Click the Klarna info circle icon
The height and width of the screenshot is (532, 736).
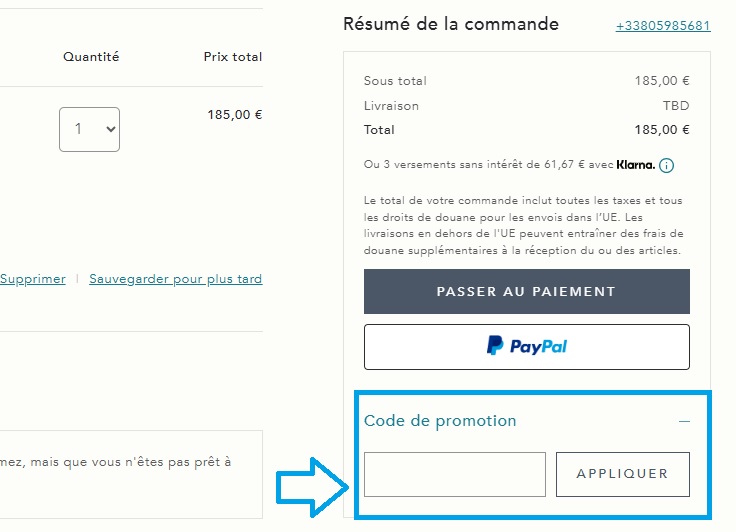[667, 166]
